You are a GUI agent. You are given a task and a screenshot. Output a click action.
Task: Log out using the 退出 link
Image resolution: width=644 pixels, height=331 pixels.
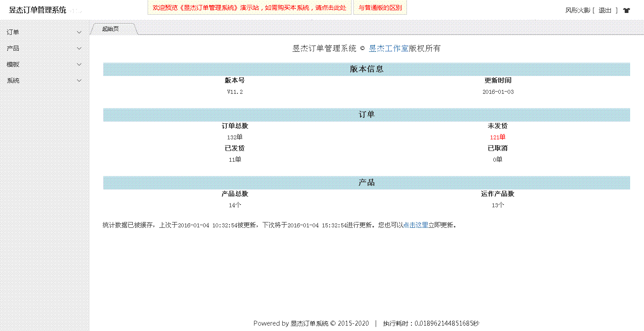point(605,10)
